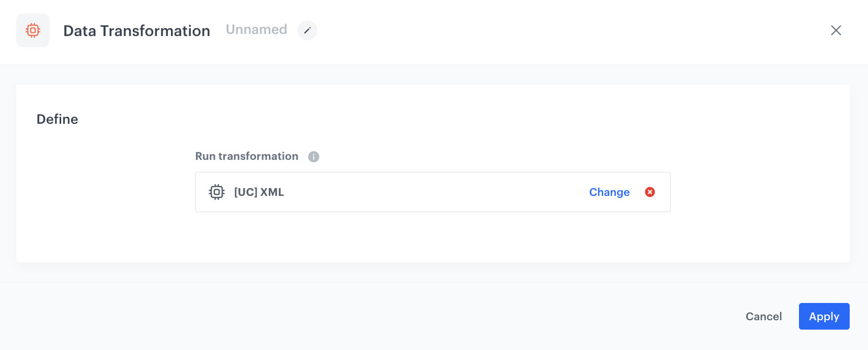Click the Define section heading
The image size is (868, 350).
(57, 119)
